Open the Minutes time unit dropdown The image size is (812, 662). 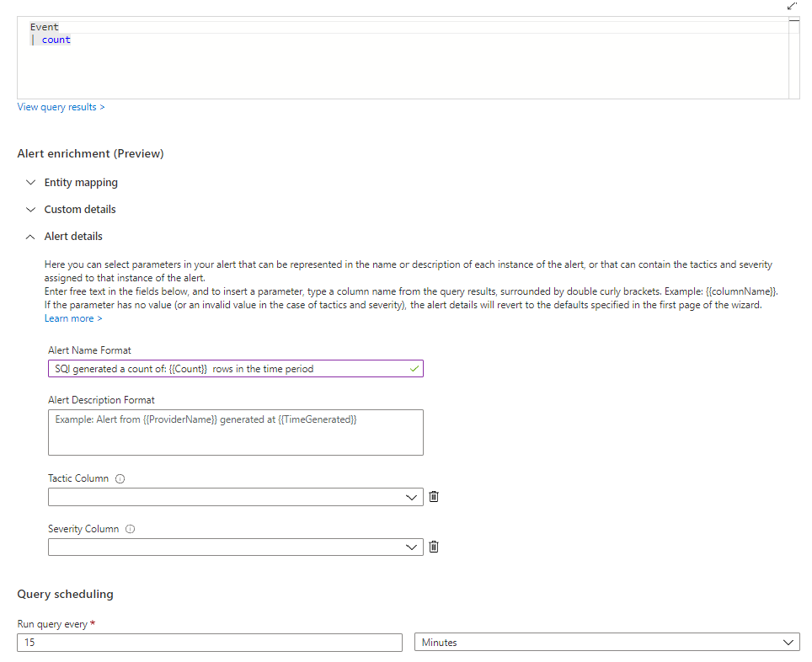[x=607, y=643]
